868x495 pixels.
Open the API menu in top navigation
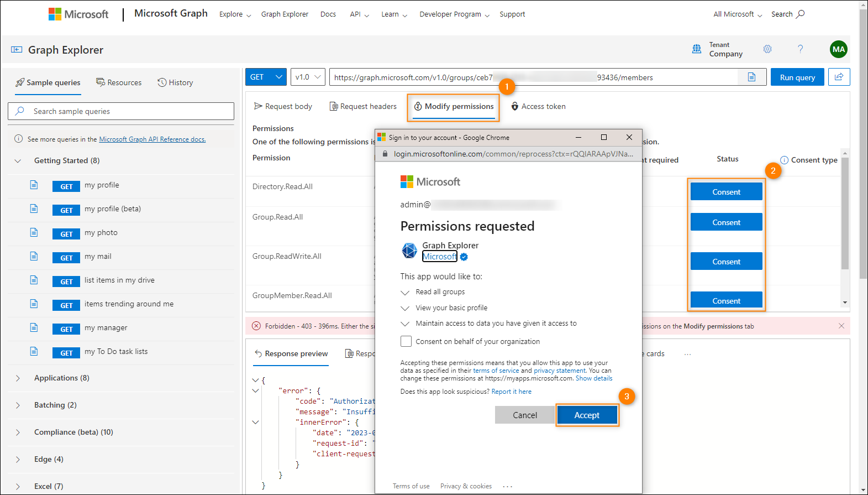360,14
